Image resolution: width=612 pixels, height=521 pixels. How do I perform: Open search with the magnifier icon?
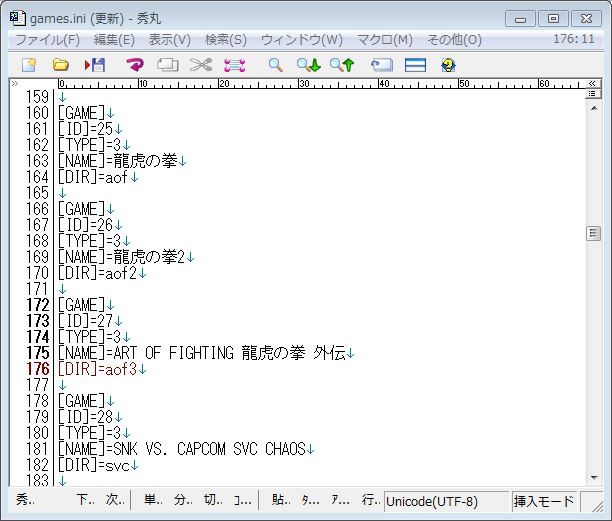pyautogui.click(x=276, y=65)
